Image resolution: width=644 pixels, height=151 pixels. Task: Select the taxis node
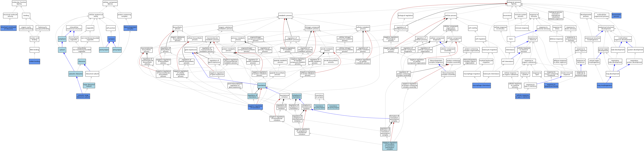511,39
